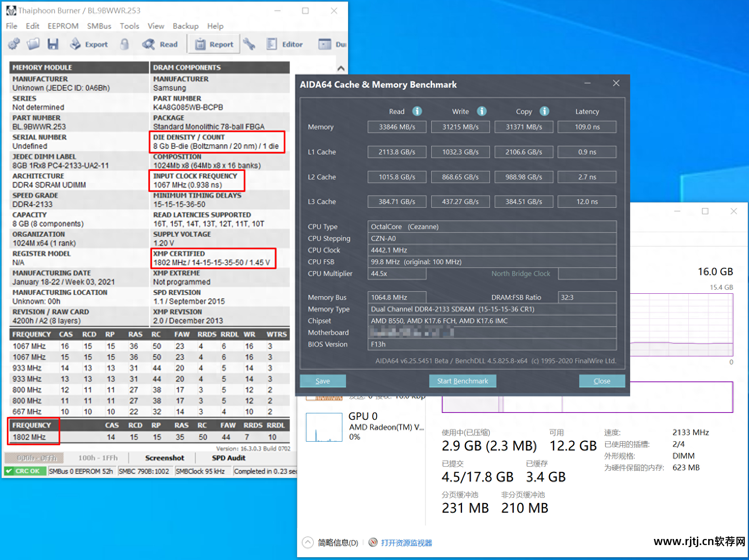
Task: Click Version: 16.3.0.3 Build 0702 text
Action: tap(253, 448)
